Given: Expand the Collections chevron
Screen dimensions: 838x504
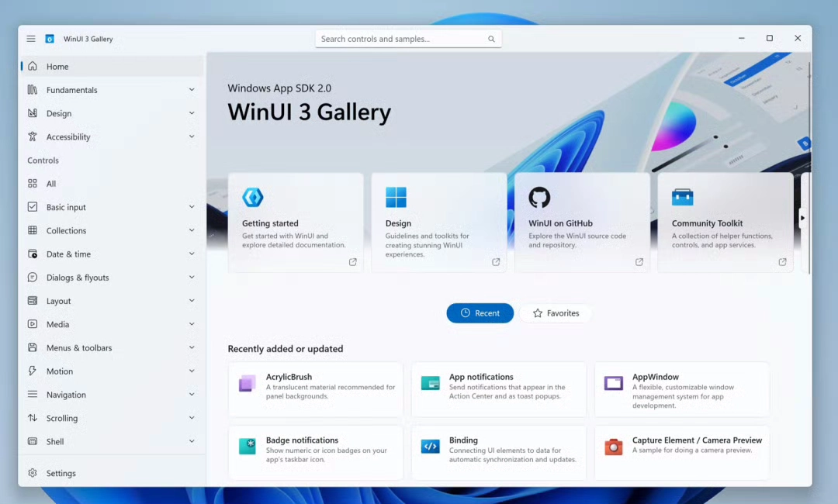Looking at the screenshot, I should (x=192, y=230).
